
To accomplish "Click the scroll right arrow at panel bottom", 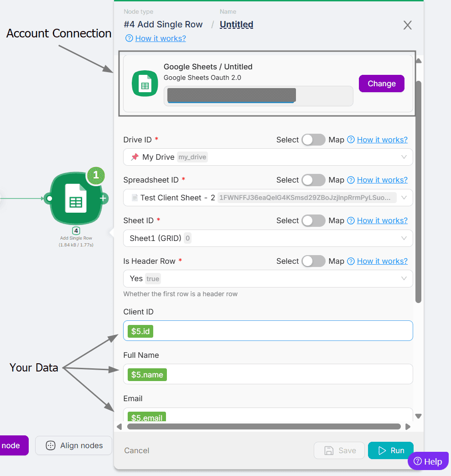I will pyautogui.click(x=408, y=427).
